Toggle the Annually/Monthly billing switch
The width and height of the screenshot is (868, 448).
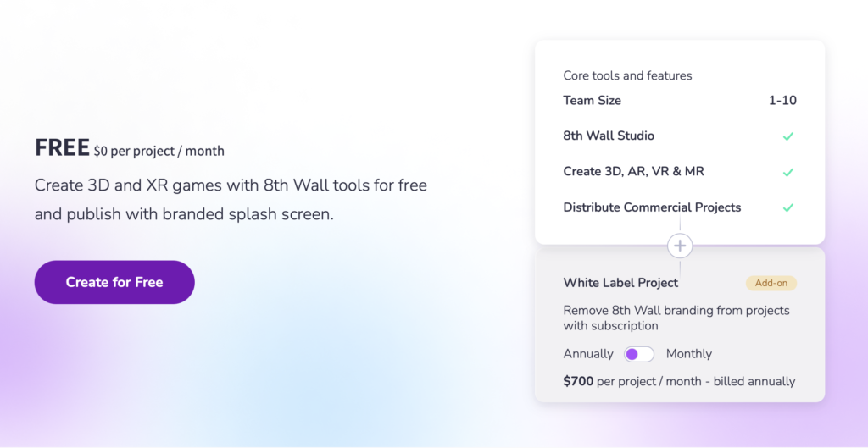point(639,354)
